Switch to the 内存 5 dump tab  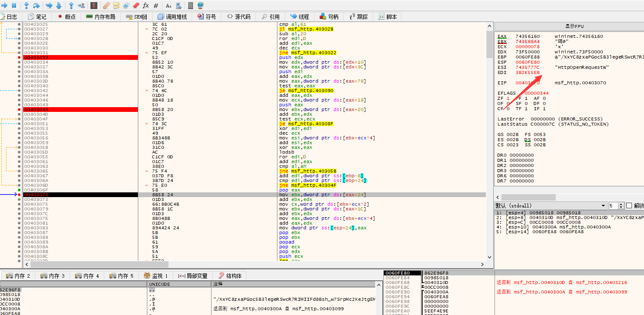pos(121,276)
